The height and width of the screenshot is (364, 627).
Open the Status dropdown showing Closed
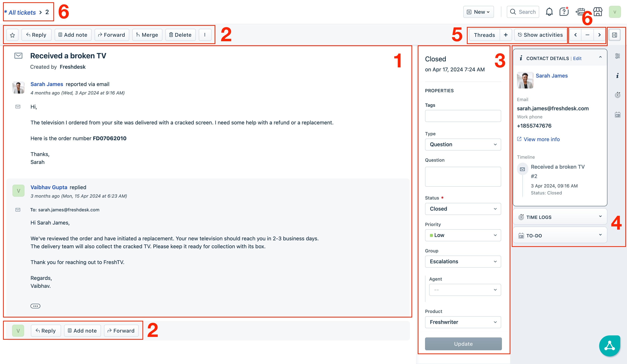(463, 209)
